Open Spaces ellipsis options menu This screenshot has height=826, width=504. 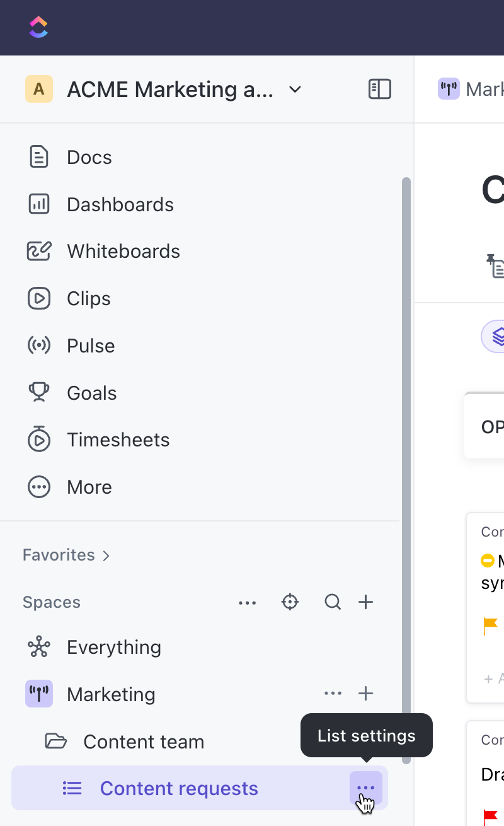pos(248,603)
